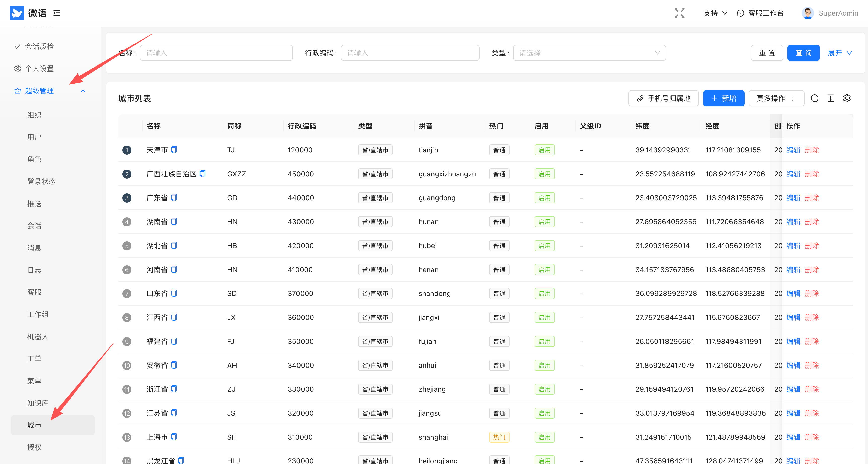Viewport: 868px width, 464px height.
Task: Open table density setting icon
Action: (831, 98)
